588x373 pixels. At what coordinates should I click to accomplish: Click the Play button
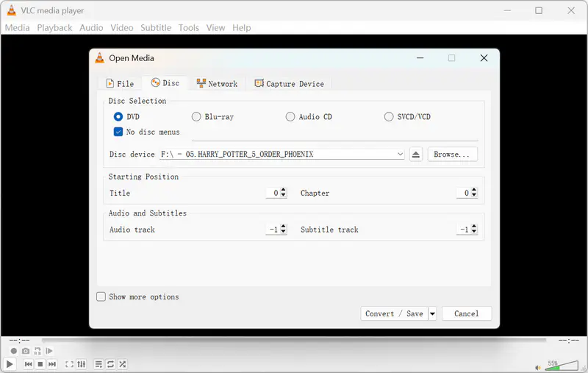(x=10, y=364)
